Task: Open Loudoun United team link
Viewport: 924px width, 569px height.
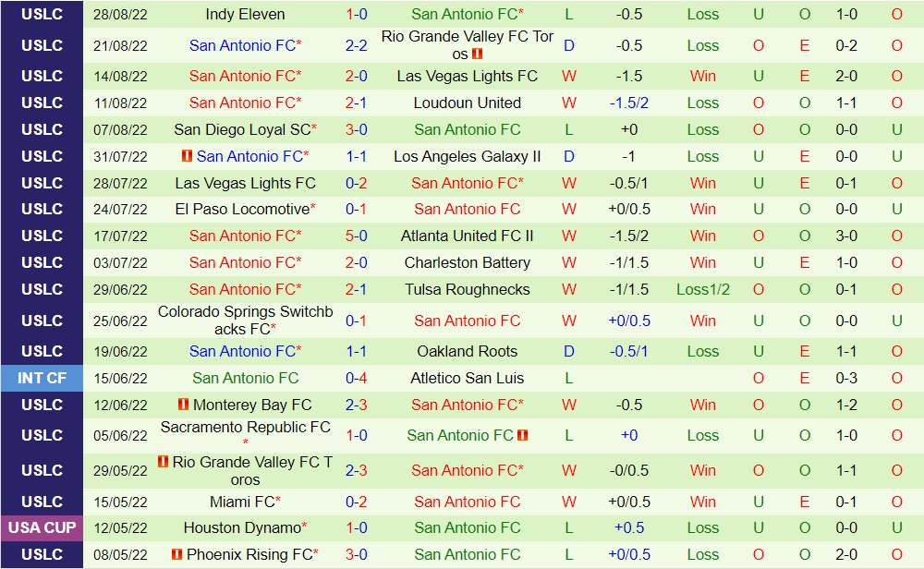Action: pos(467,103)
